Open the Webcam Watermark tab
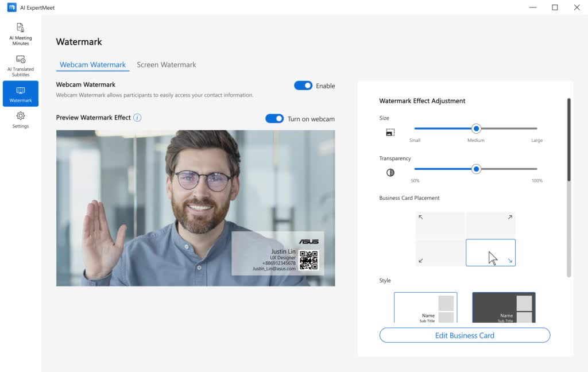Viewport: 588px width, 372px height. tap(92, 64)
